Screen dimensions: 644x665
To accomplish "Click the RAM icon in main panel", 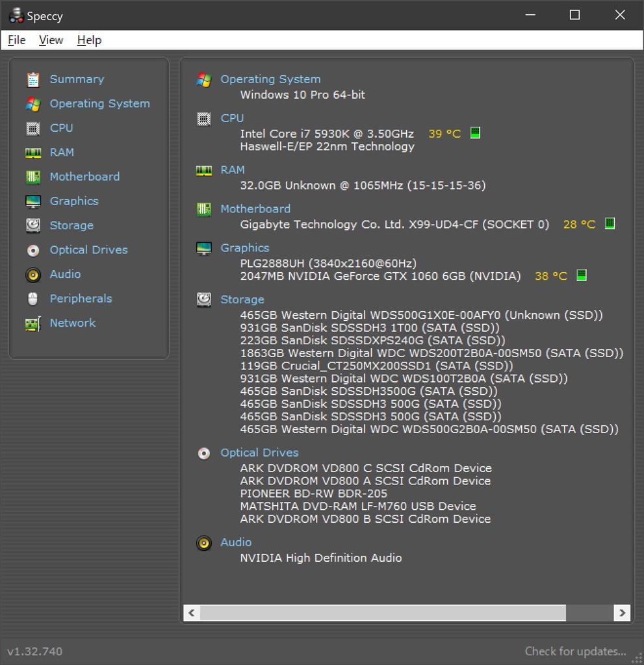I will 204,171.
